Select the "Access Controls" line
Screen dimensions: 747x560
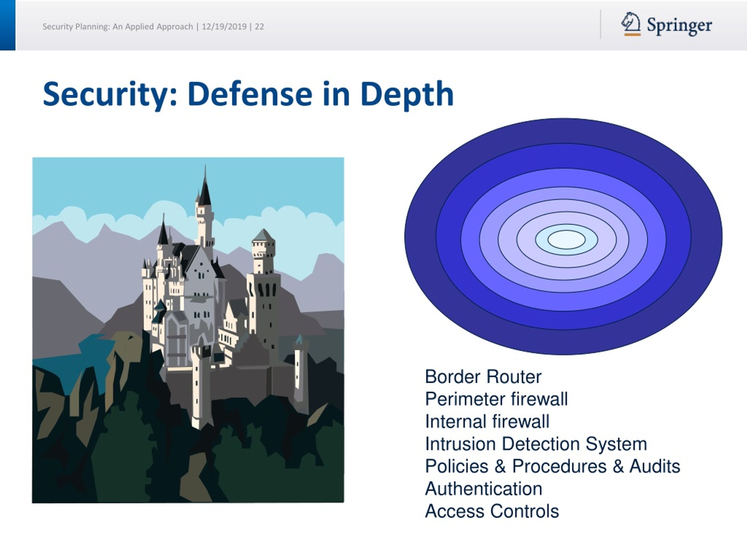[492, 511]
